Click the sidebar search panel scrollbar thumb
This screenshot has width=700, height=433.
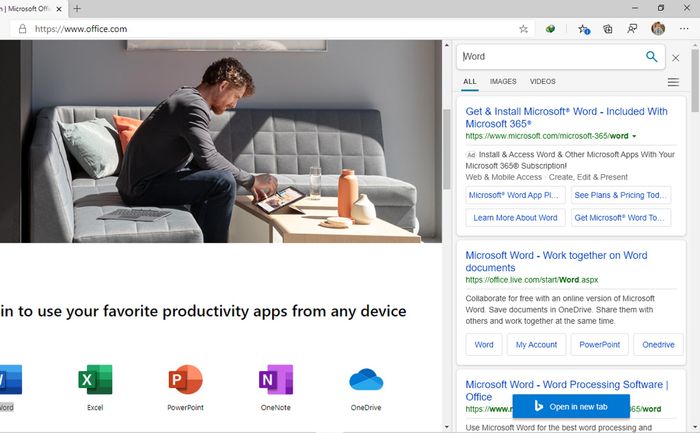[695, 80]
